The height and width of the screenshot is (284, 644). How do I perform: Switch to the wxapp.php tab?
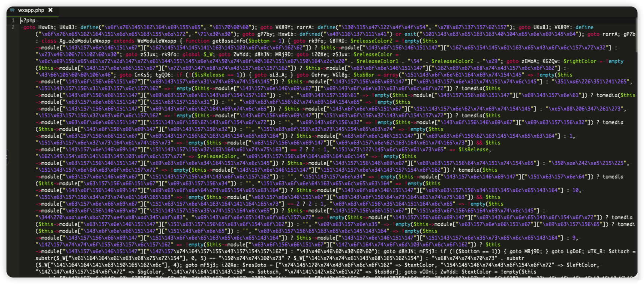pos(31,10)
